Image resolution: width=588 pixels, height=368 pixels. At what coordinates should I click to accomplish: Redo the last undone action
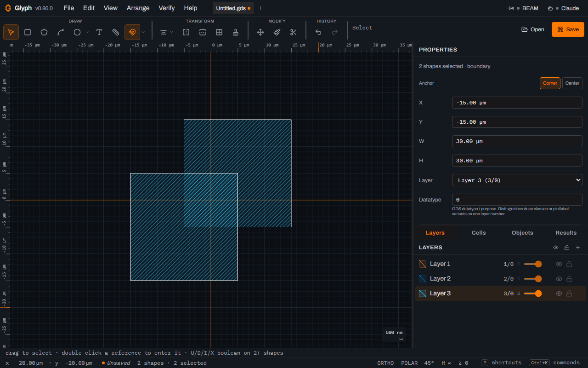(x=335, y=32)
